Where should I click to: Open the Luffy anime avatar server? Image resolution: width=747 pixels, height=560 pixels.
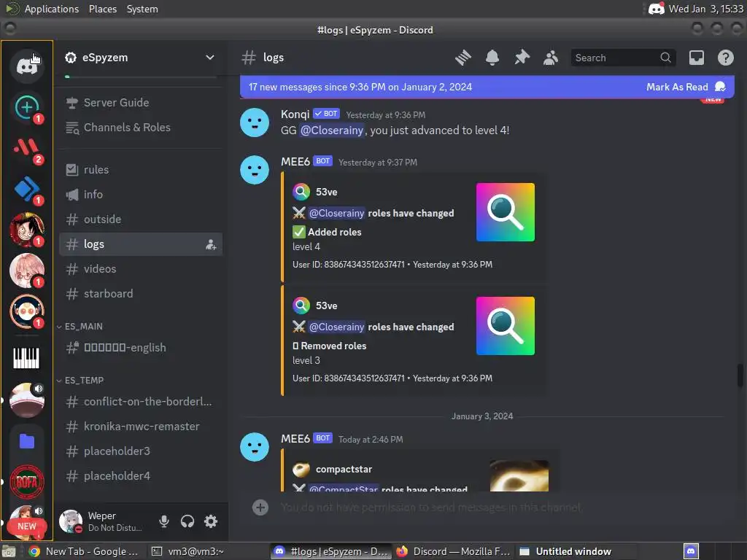pos(27,230)
